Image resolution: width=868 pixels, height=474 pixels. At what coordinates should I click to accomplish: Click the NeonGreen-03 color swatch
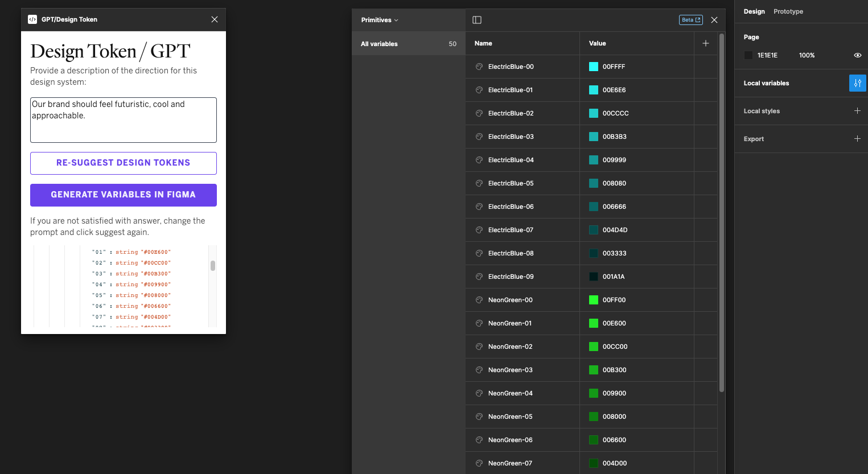tap(594, 370)
